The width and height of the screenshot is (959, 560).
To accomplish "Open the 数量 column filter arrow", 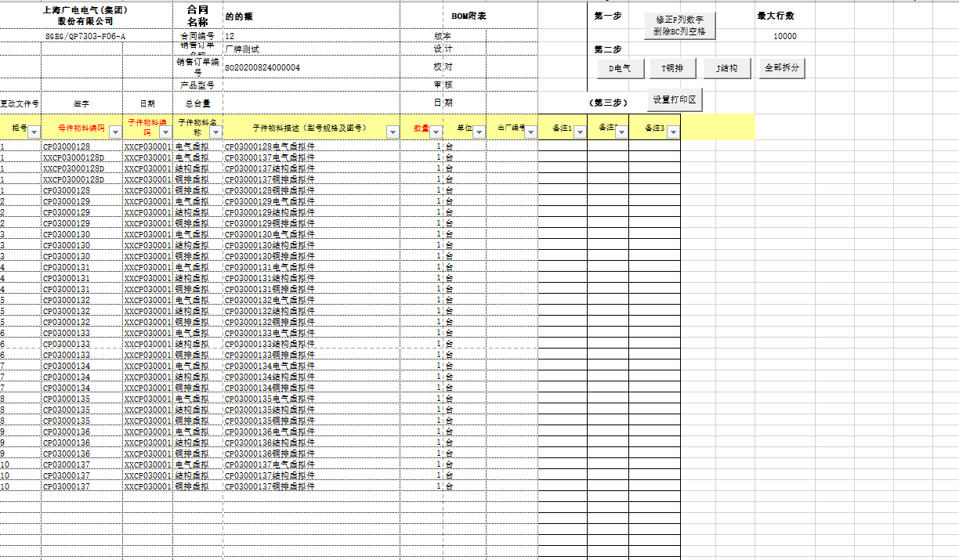I will pos(436,132).
